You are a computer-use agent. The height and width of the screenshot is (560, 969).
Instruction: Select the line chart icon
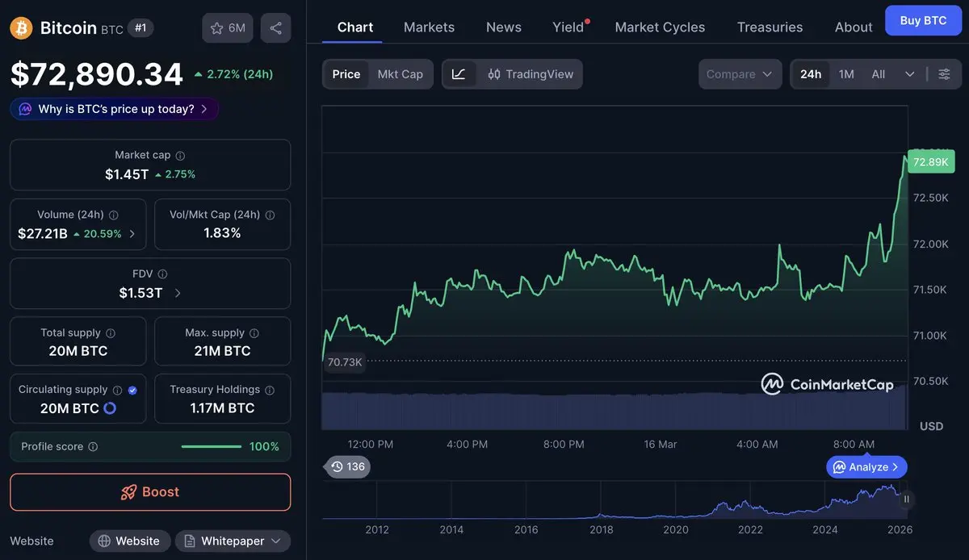[459, 74]
